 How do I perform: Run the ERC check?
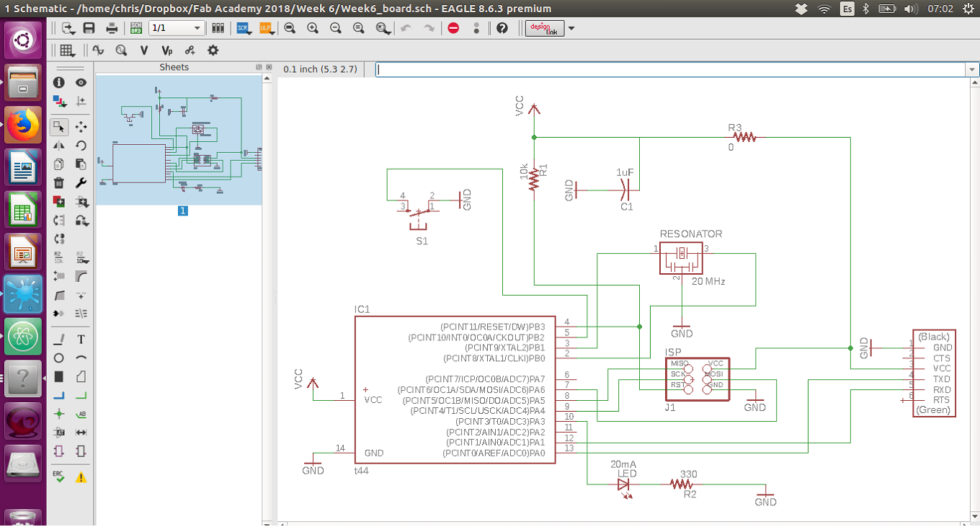point(59,477)
